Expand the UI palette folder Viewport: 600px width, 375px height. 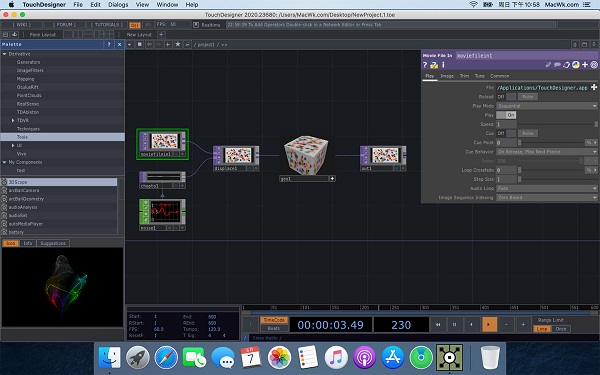pos(13,145)
